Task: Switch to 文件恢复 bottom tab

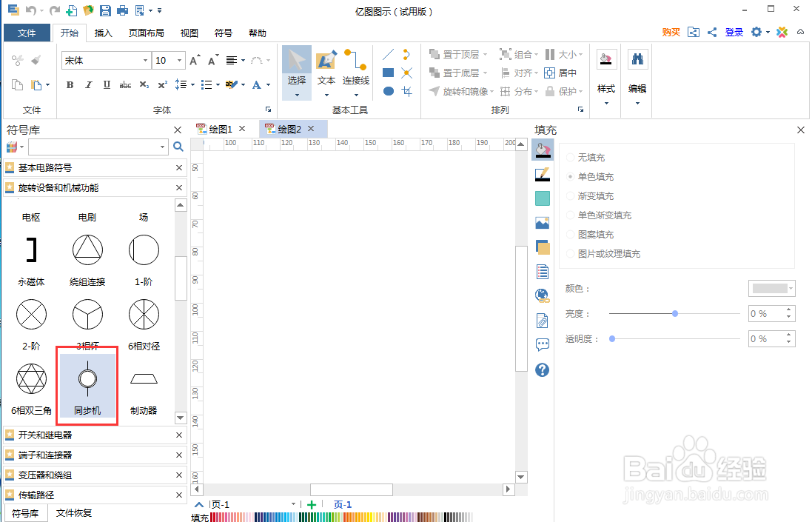Action: 74,512
